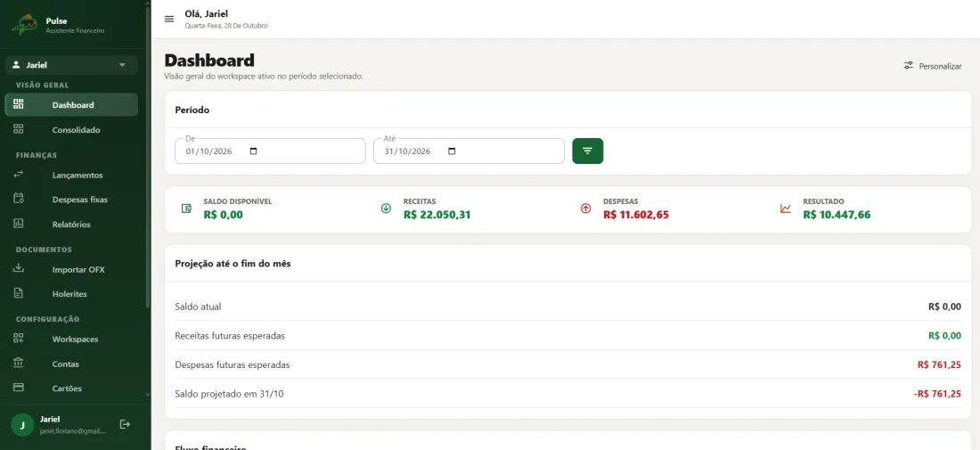Click the -R$ 761,25 projected balance value
This screenshot has height=450, width=980.
pos(937,394)
